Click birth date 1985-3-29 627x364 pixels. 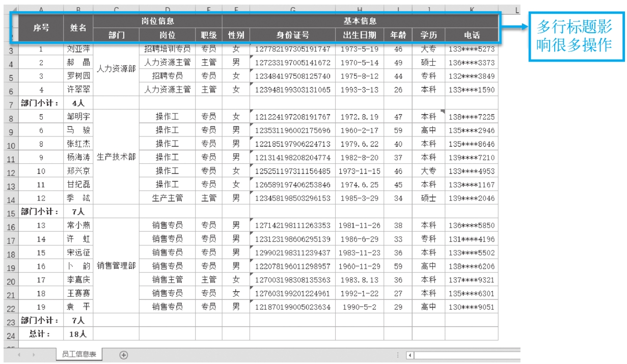[360, 198]
